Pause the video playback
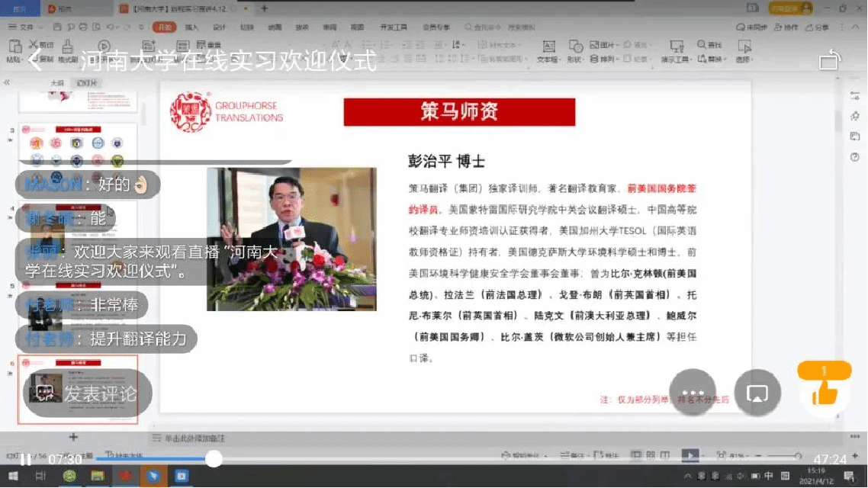Viewport: 868px width, 488px height. pos(25,460)
